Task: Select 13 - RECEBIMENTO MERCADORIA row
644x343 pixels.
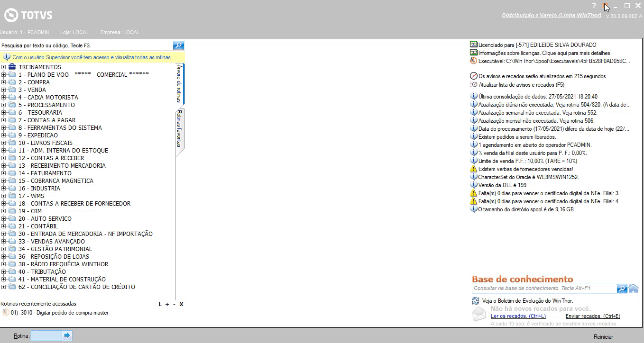Action: click(62, 165)
